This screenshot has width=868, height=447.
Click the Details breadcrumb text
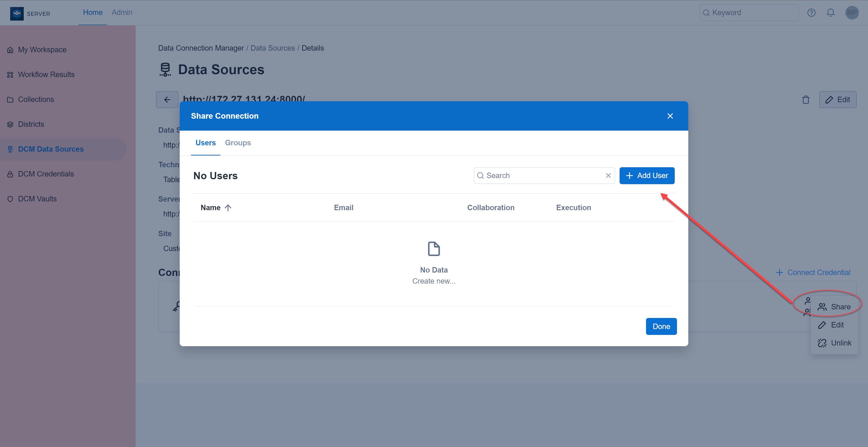click(312, 48)
